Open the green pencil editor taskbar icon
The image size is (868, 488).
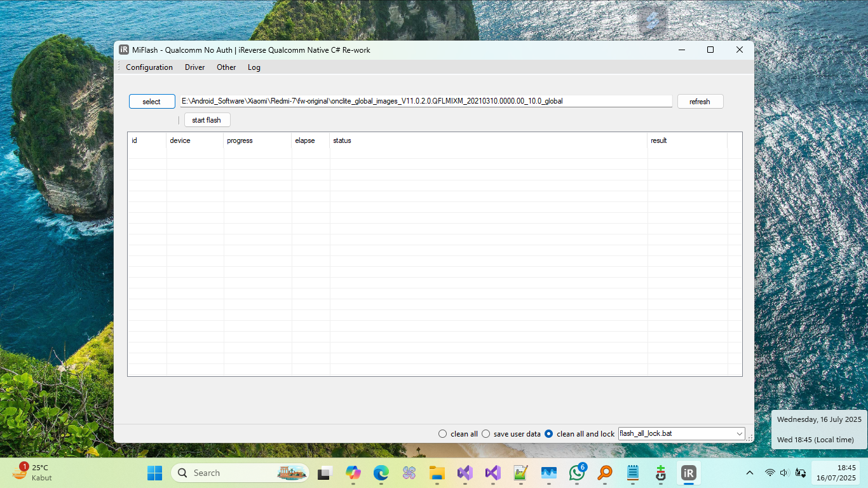coord(521,473)
